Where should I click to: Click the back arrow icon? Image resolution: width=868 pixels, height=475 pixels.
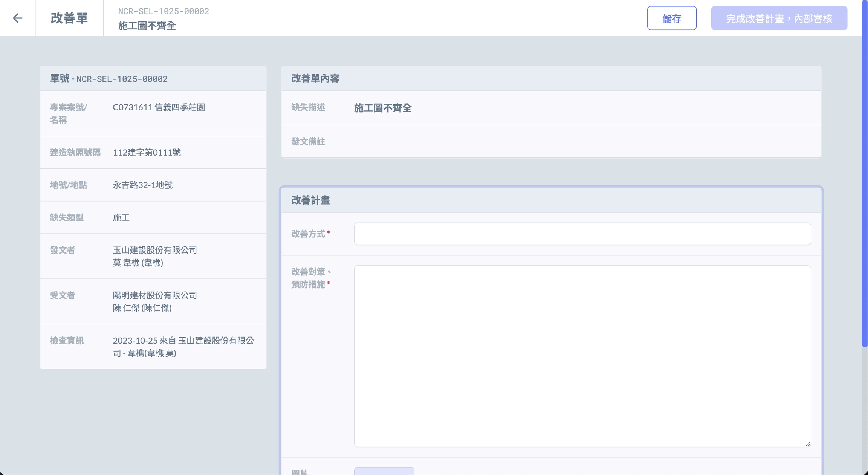pos(17,18)
